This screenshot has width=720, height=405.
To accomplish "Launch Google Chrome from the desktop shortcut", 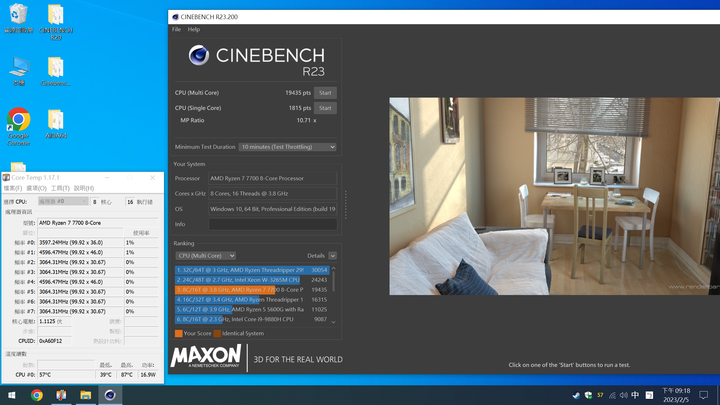I will pyautogui.click(x=18, y=127).
